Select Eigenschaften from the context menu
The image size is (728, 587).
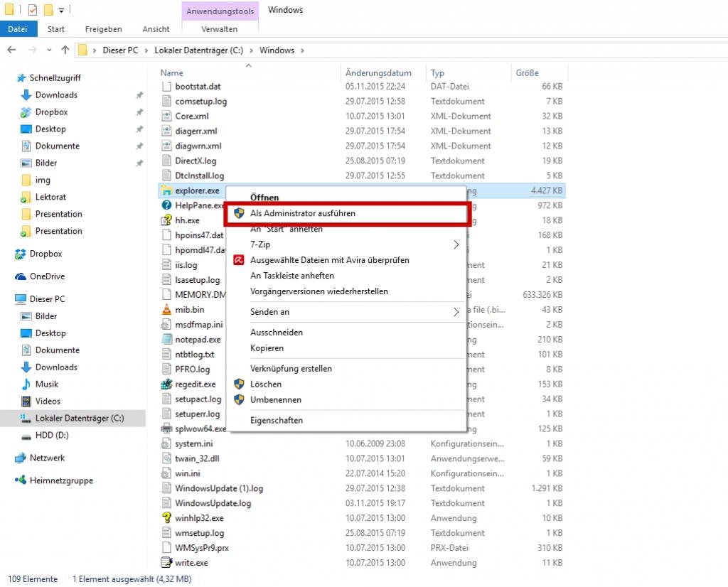click(276, 421)
